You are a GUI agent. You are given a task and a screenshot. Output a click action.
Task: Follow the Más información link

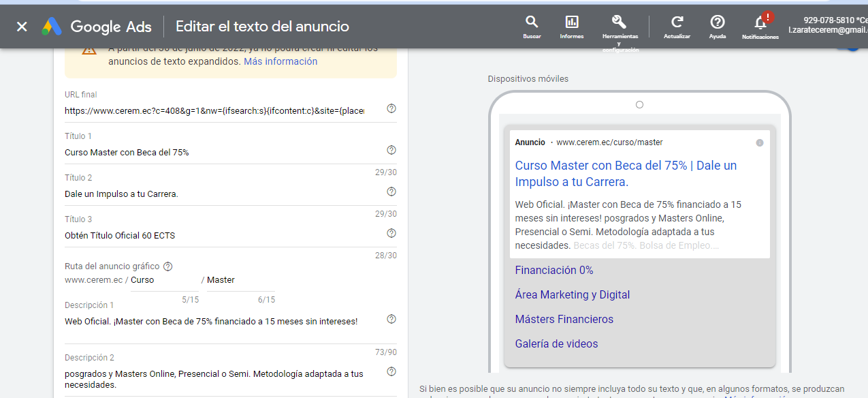click(280, 61)
